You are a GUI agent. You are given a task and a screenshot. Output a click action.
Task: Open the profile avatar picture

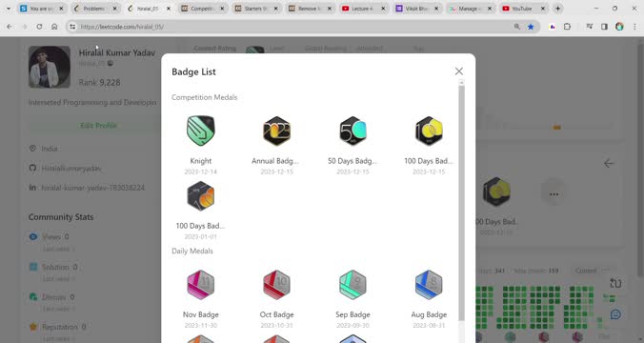[50, 67]
